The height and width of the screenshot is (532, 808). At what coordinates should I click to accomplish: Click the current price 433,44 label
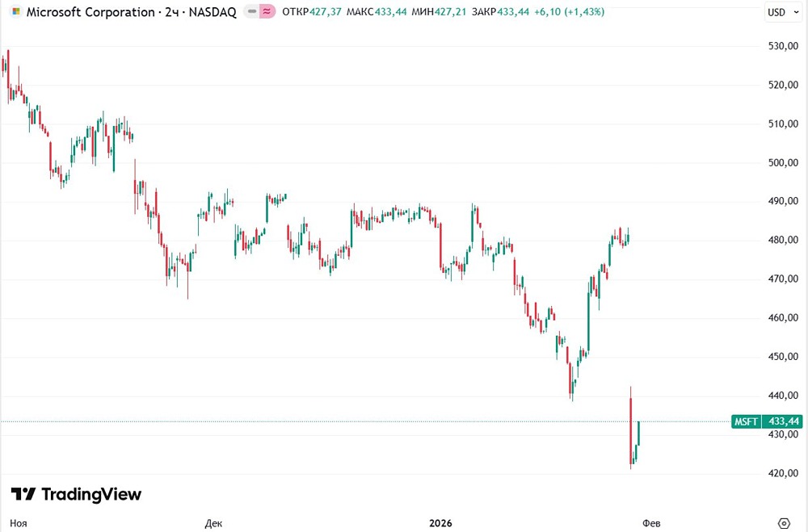[x=784, y=421]
